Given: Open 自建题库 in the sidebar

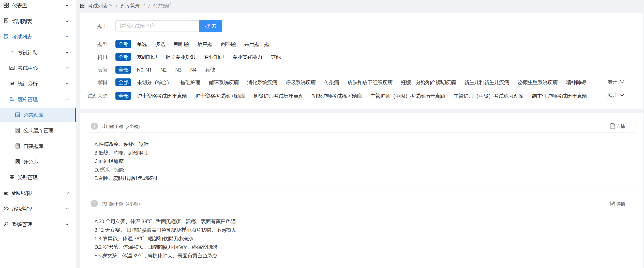Looking at the screenshot, I should tap(33, 146).
